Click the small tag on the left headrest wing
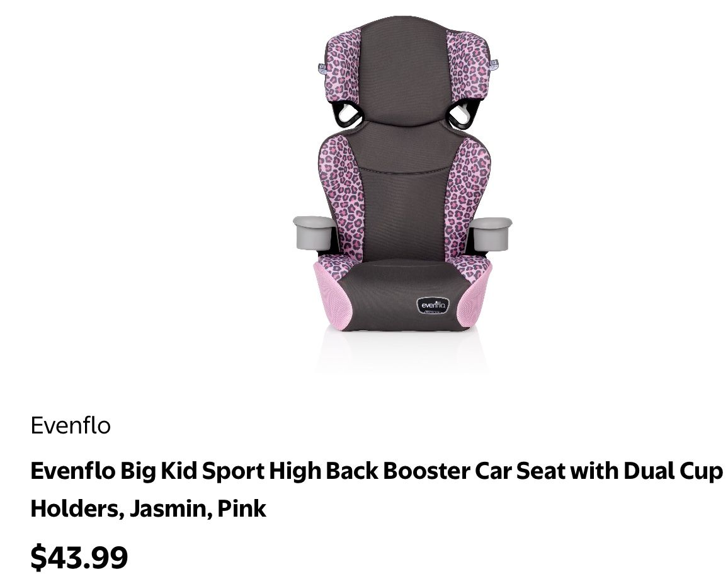 coord(322,68)
